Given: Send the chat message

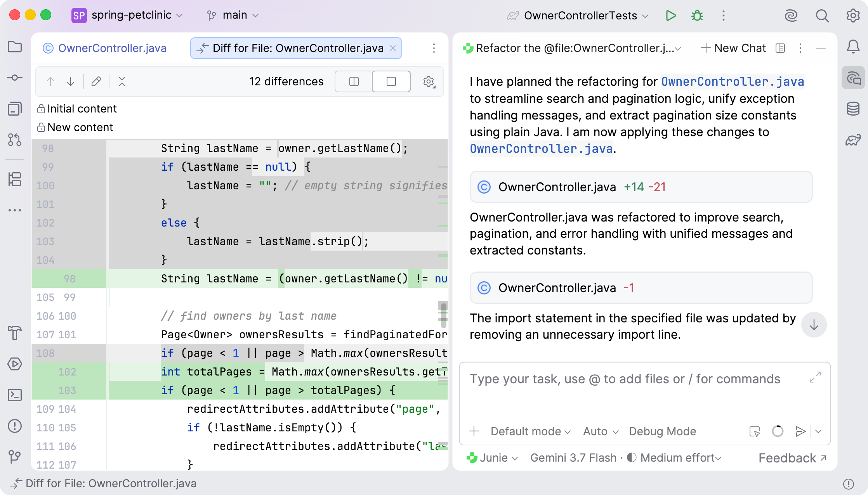Looking at the screenshot, I should (800, 431).
